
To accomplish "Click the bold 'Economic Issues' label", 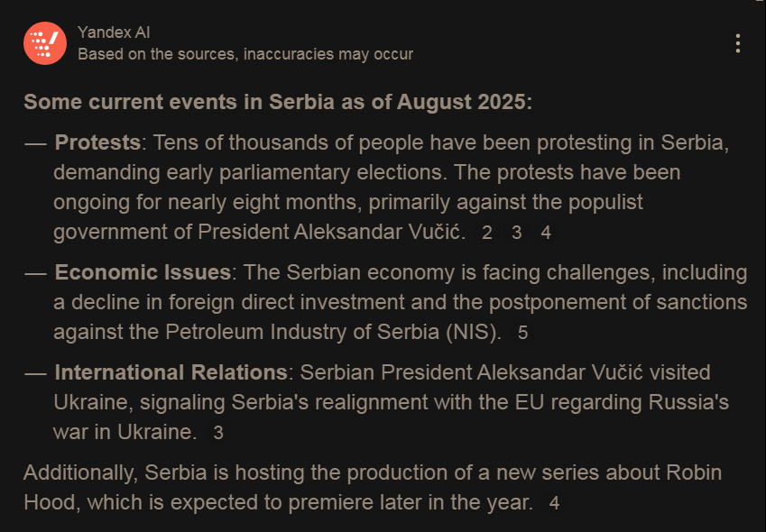I will [x=143, y=272].
